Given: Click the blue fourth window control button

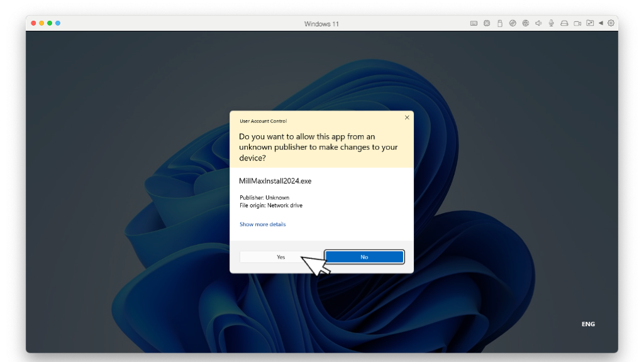Looking at the screenshot, I should pyautogui.click(x=58, y=23).
